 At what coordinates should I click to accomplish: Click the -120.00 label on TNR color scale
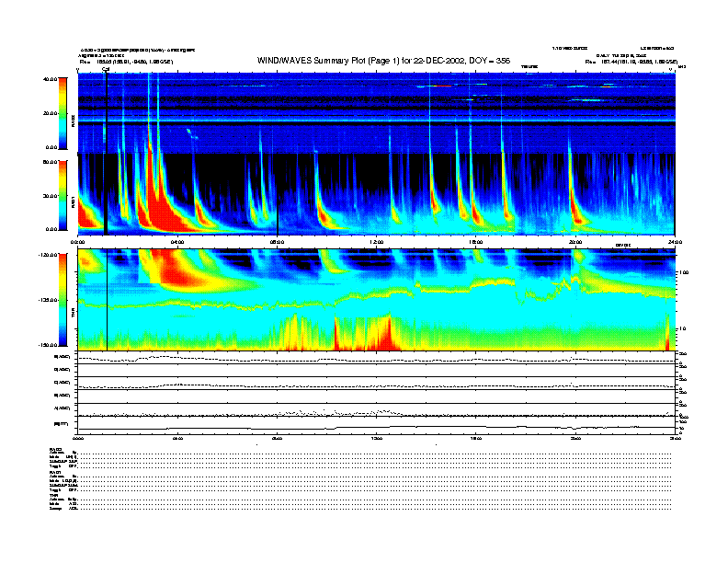[49, 255]
